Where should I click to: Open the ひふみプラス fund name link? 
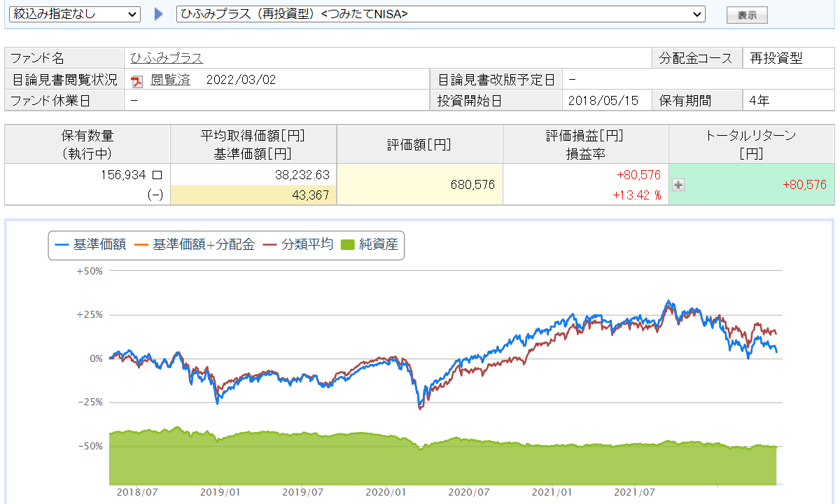coord(167,58)
